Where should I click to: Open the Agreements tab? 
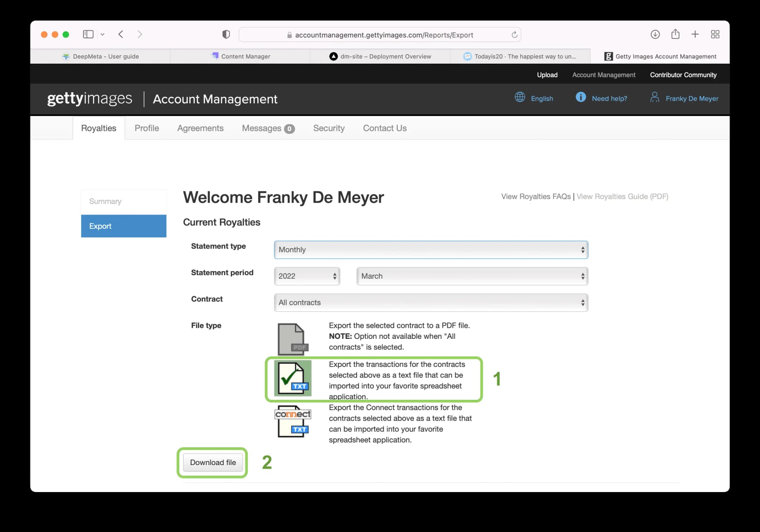200,128
